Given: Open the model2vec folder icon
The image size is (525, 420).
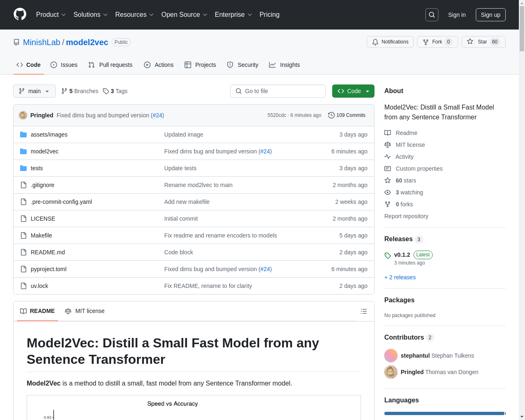Looking at the screenshot, I should (23, 151).
